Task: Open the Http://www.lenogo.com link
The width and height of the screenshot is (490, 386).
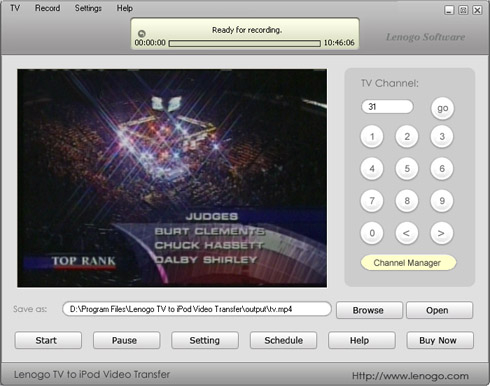Action: 410,376
